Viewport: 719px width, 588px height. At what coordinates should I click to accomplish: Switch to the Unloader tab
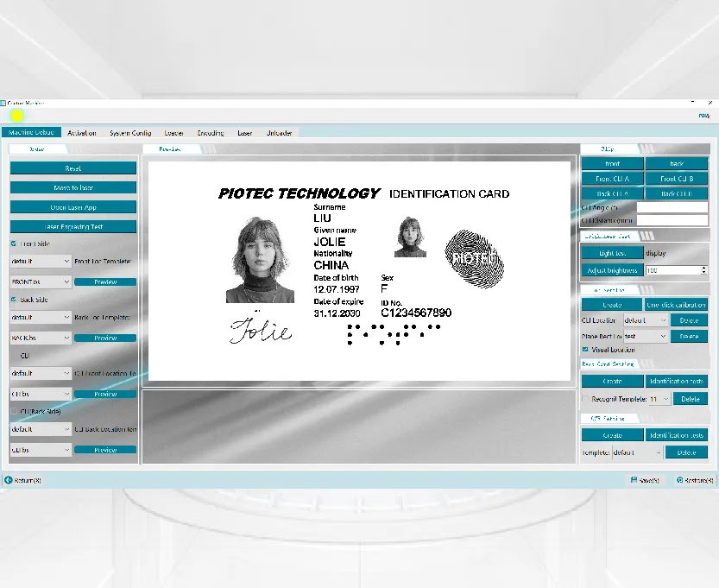(x=280, y=133)
